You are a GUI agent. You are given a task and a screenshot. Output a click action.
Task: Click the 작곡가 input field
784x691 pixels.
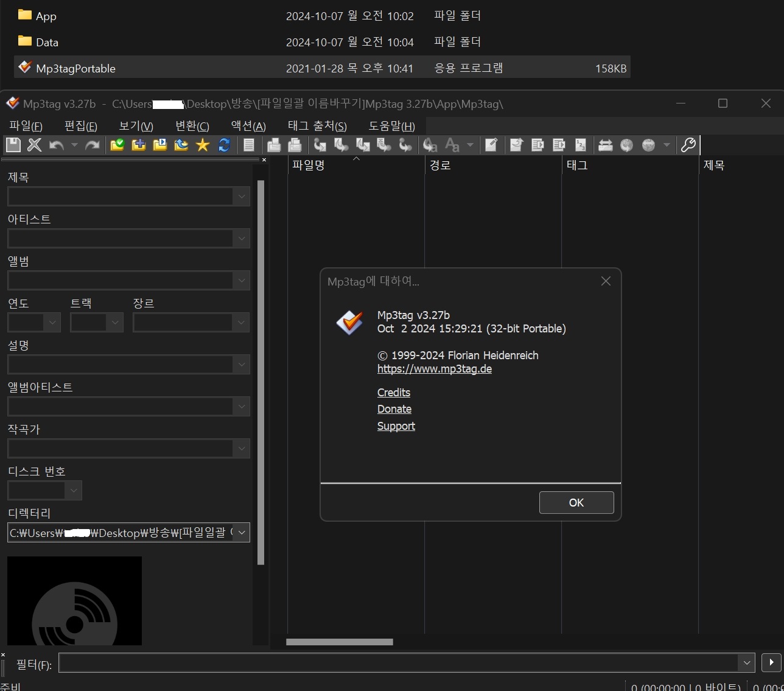[121, 449]
